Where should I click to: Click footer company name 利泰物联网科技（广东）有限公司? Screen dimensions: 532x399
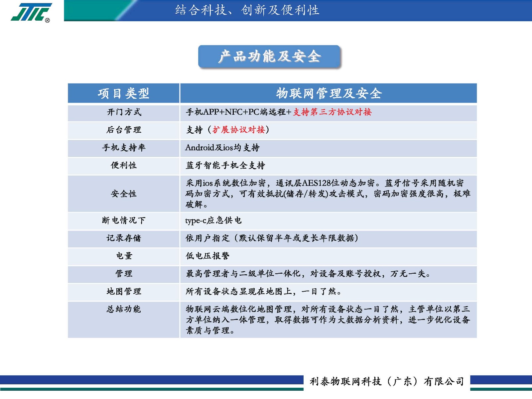(x=387, y=381)
